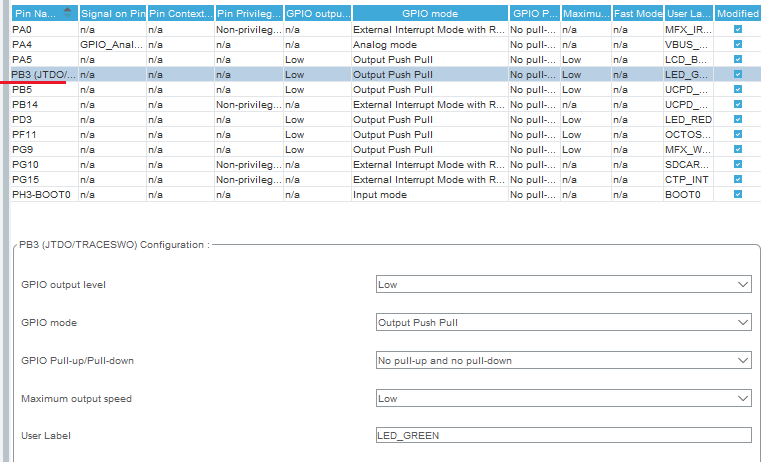Viewport: 761px width, 462px height.
Task: Select the PH3-BOOT0 pin row
Action: tap(385, 195)
